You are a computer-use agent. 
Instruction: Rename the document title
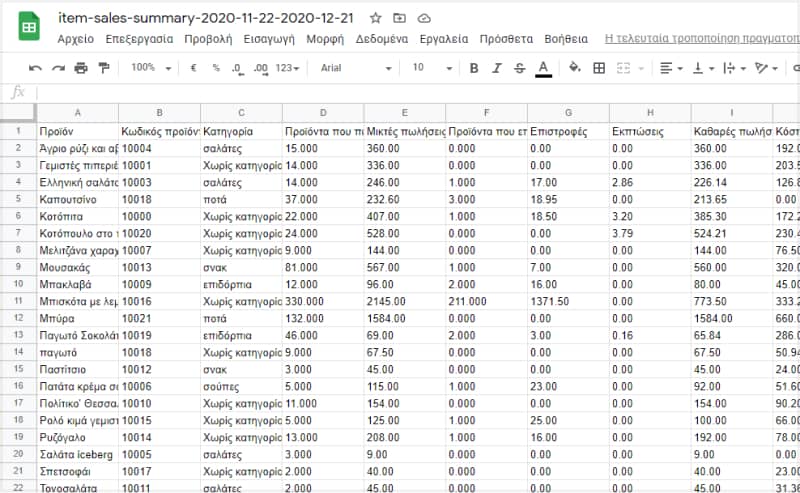pyautogui.click(x=206, y=18)
